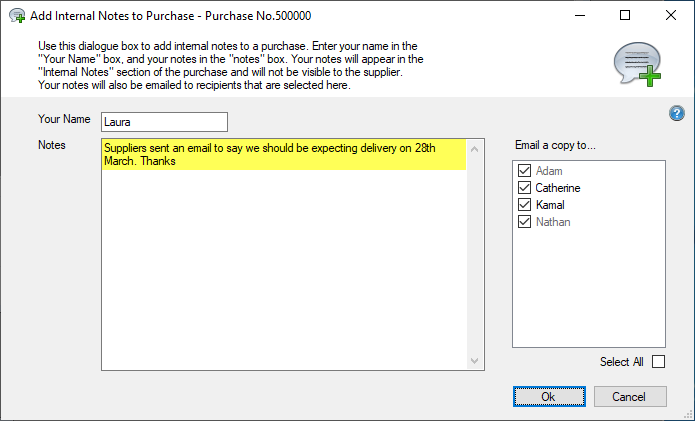This screenshot has height=421, width=695.
Task: Click the title bar notes icon
Action: 16,15
